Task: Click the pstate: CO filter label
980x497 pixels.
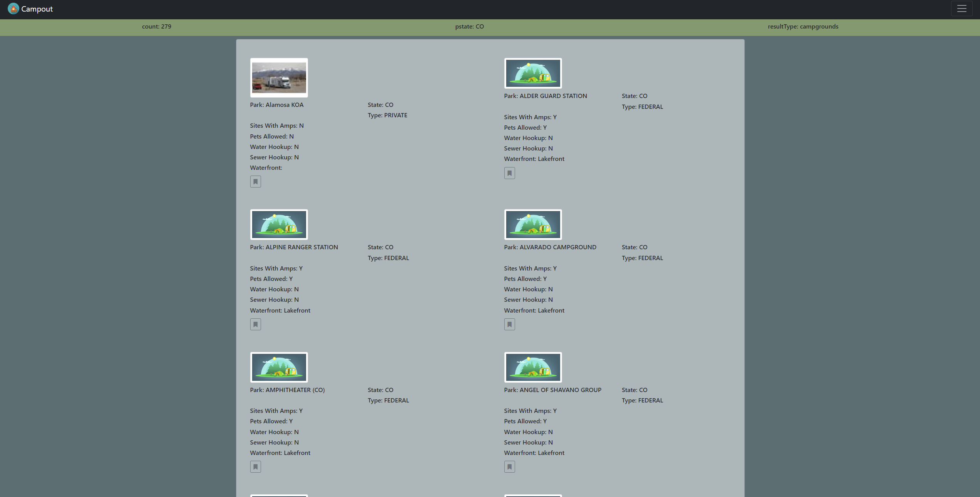Action: [x=469, y=27]
